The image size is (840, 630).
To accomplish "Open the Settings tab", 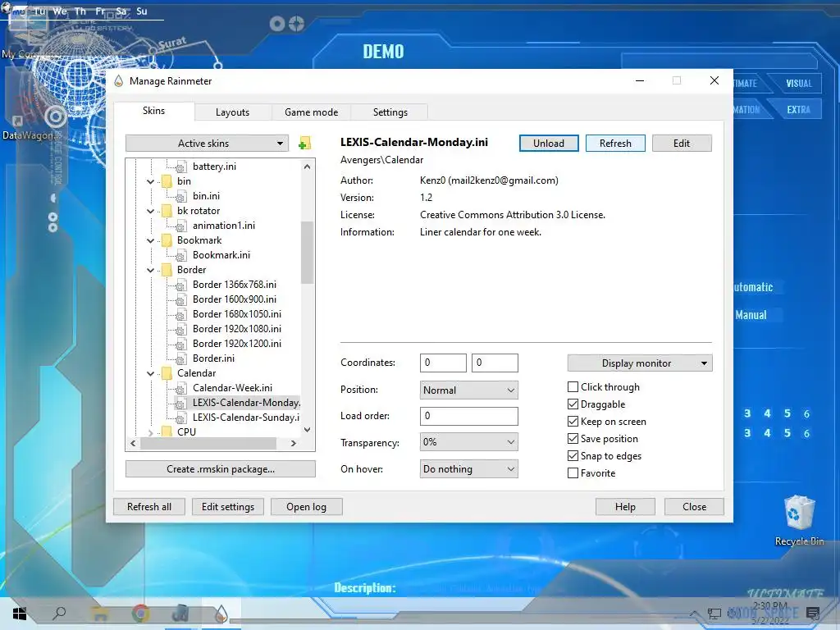I will coord(390,112).
